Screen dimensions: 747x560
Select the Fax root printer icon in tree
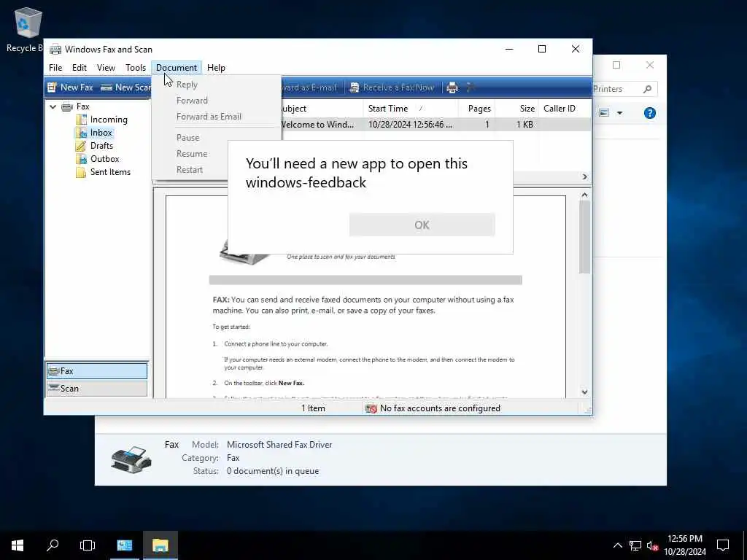tap(67, 106)
